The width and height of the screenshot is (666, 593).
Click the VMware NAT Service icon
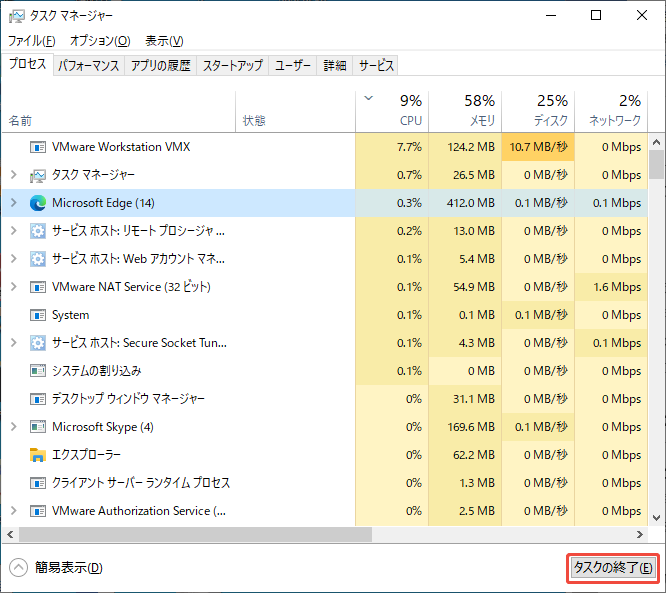pyautogui.click(x=38, y=287)
